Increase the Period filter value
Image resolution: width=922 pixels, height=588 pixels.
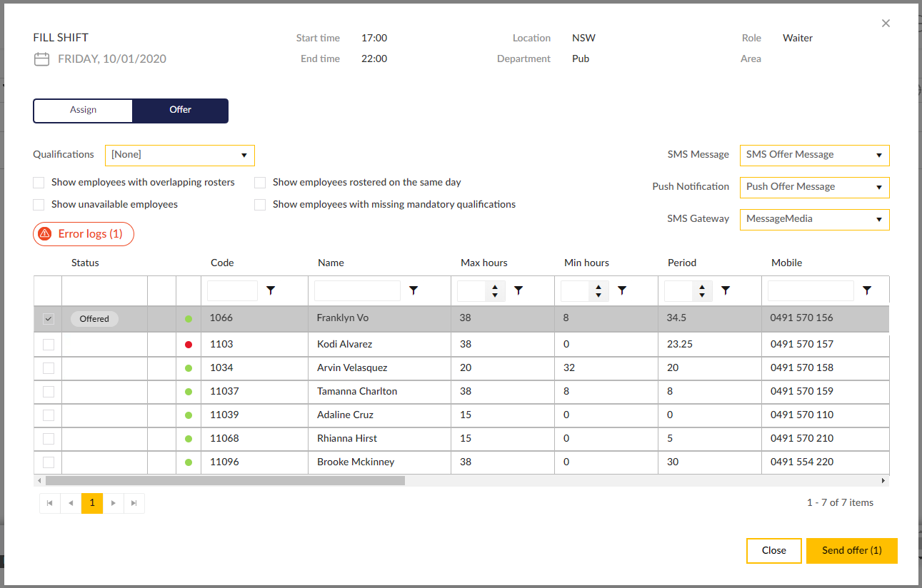click(x=702, y=287)
